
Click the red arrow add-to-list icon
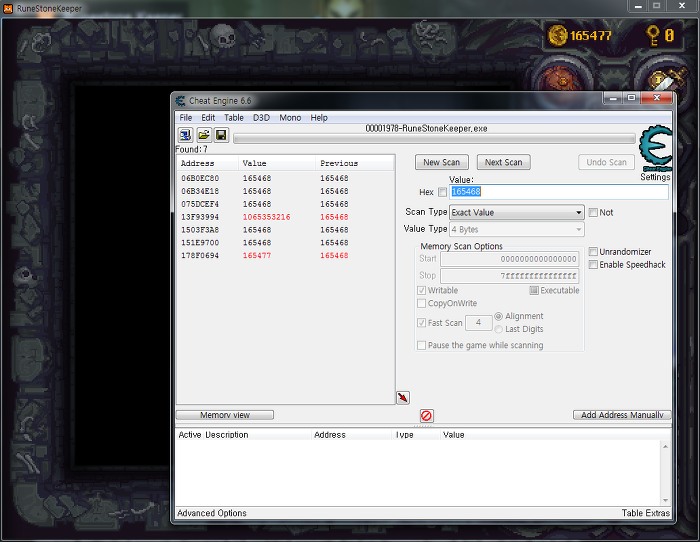click(403, 398)
